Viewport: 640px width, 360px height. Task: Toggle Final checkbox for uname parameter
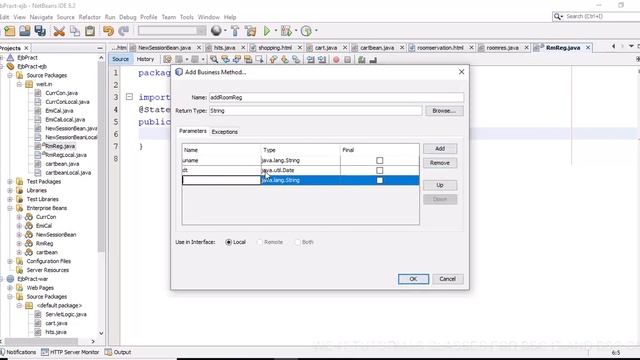pos(380,160)
